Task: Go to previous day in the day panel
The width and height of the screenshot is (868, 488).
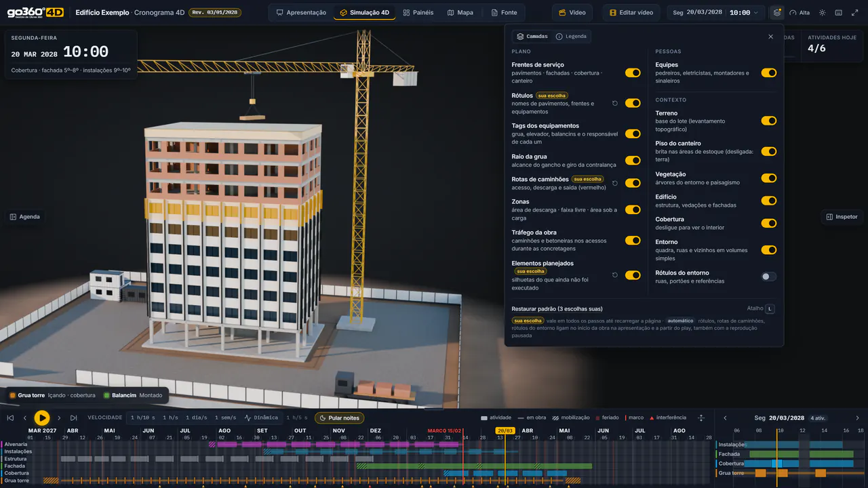Action: (x=725, y=418)
